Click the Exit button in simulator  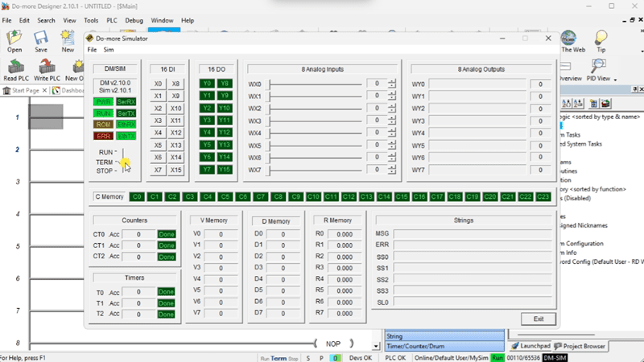pyautogui.click(x=538, y=319)
